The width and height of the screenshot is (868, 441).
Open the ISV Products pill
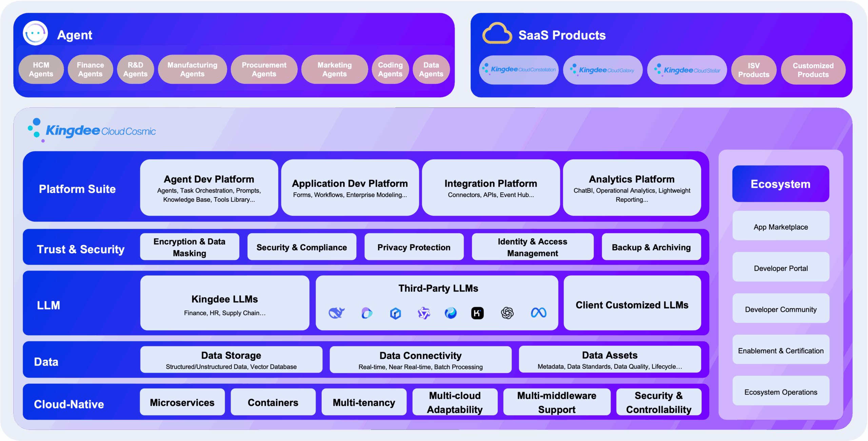click(753, 70)
